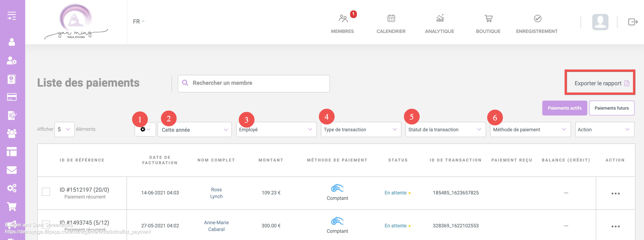Expand the Statut de la transaction dropdown

[445, 129]
